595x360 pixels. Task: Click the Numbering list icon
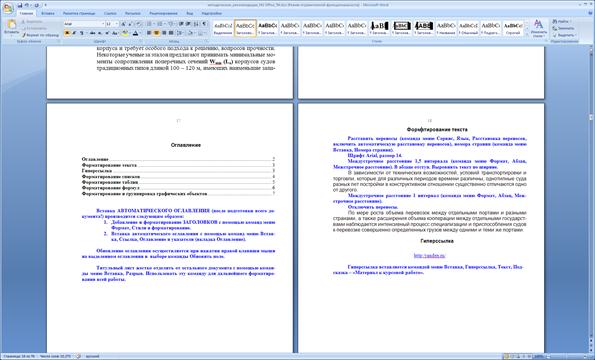click(x=159, y=24)
